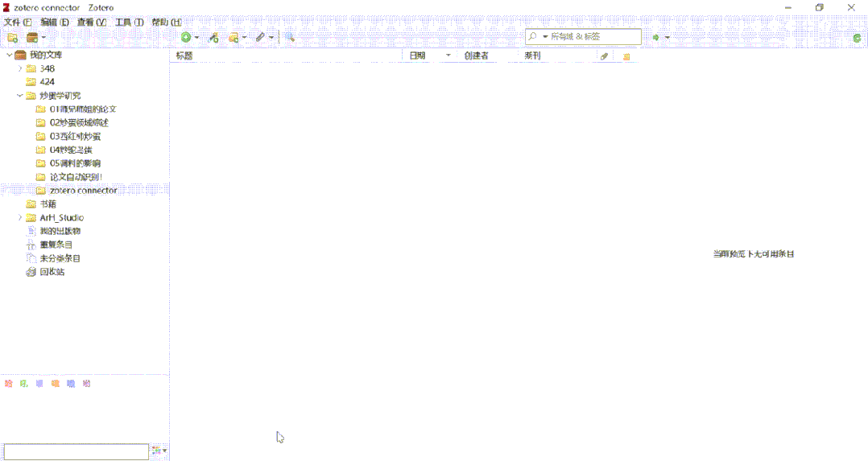The image size is (868, 461).
Task: Select 论文自动识别! subcollection
Action: point(76,177)
